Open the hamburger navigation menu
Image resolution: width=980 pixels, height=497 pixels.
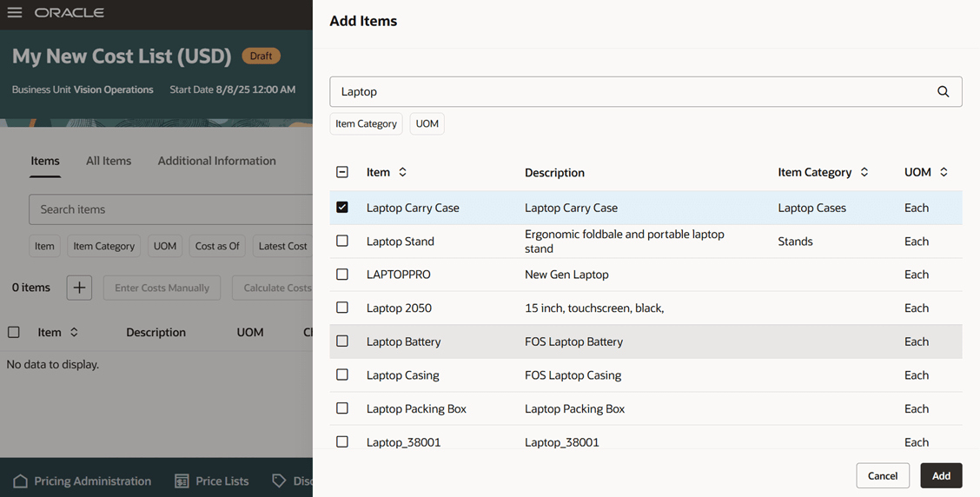[15, 12]
